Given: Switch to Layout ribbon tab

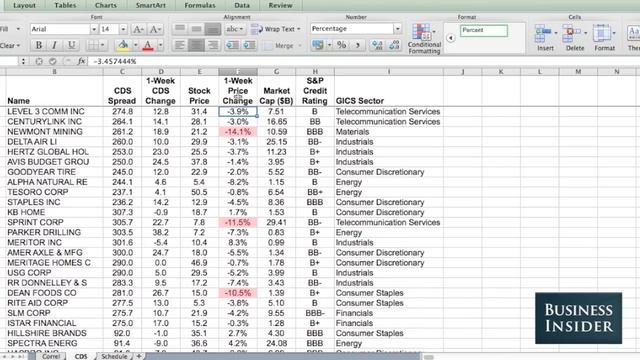Looking at the screenshot, I should coord(24,5).
